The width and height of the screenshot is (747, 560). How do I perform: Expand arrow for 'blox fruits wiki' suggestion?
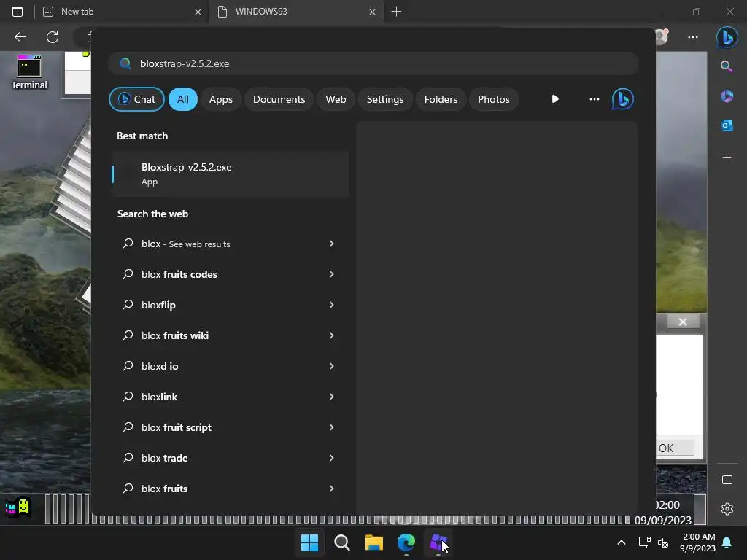331,335
